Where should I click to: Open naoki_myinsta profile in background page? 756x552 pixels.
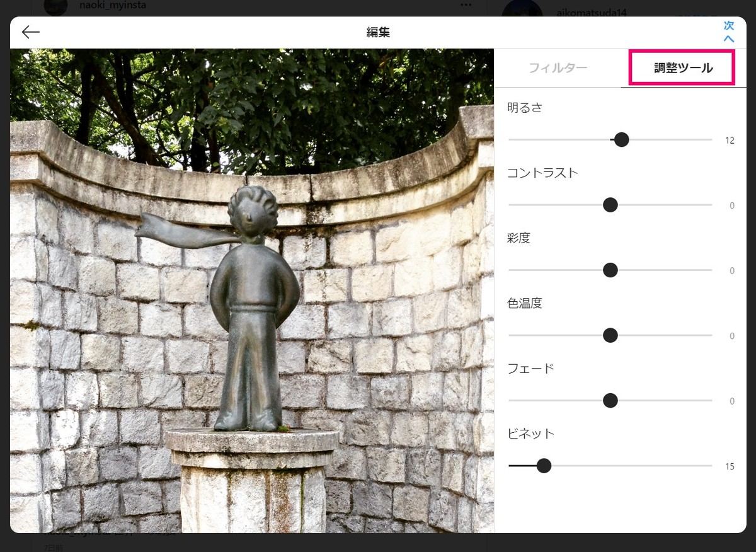(x=113, y=5)
